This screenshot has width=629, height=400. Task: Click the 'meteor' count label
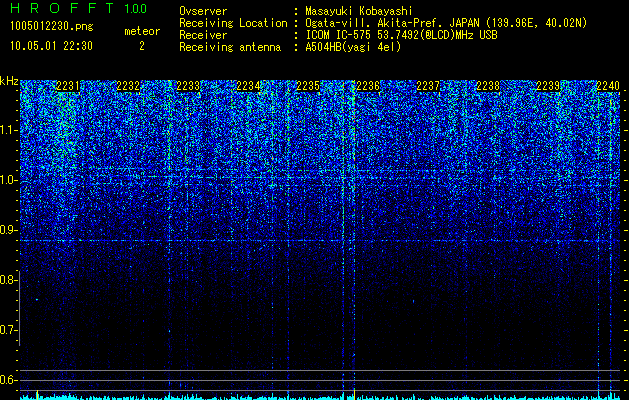pos(142,31)
